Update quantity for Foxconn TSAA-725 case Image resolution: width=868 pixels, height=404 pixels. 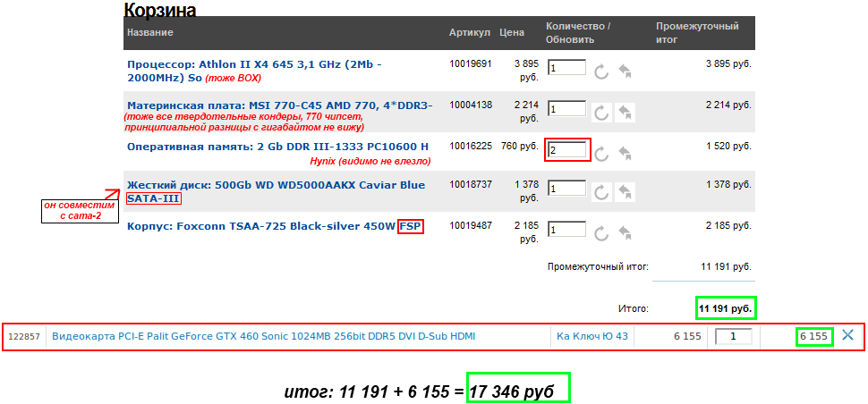[601, 232]
